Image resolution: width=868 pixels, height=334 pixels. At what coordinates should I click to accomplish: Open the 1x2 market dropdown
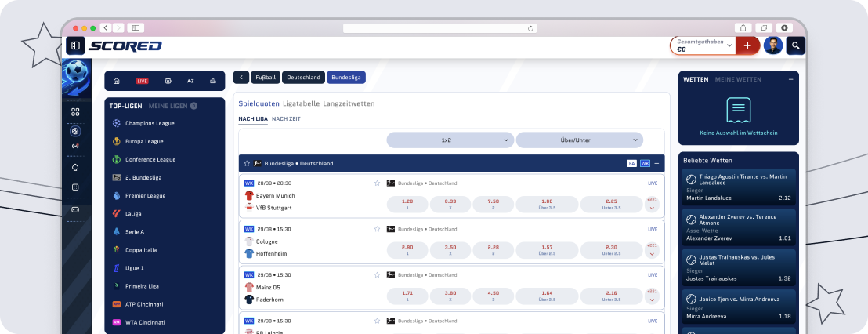(x=450, y=140)
